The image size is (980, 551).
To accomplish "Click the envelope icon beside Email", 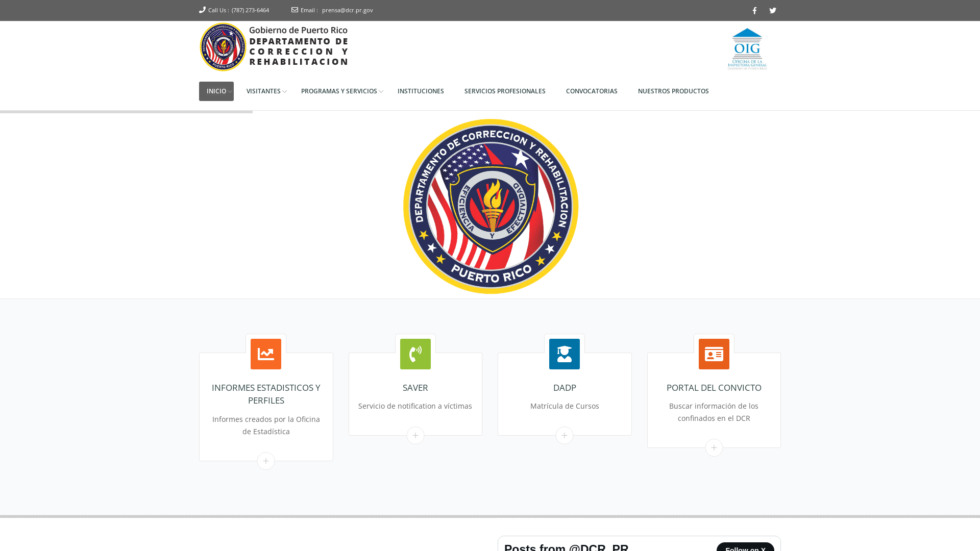I will point(295,10).
